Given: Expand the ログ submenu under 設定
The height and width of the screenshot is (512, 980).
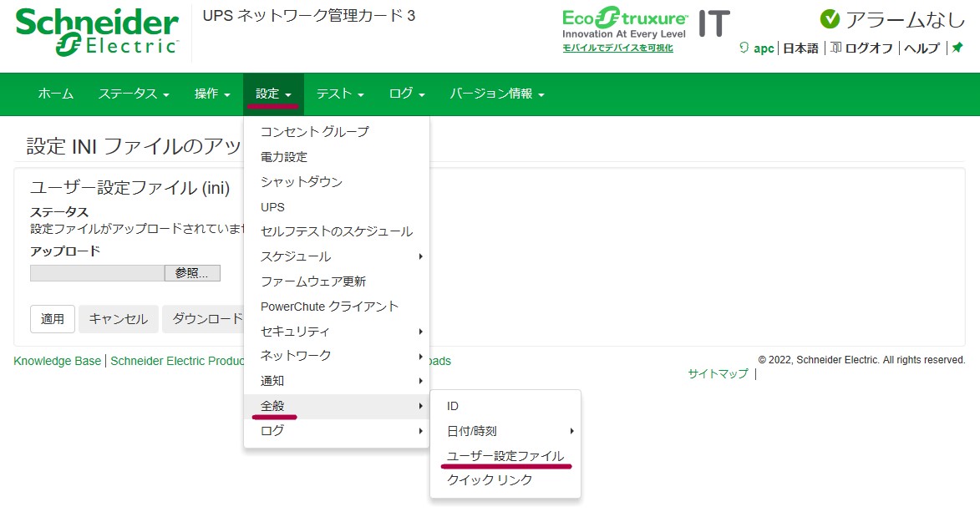Looking at the screenshot, I should [x=336, y=431].
